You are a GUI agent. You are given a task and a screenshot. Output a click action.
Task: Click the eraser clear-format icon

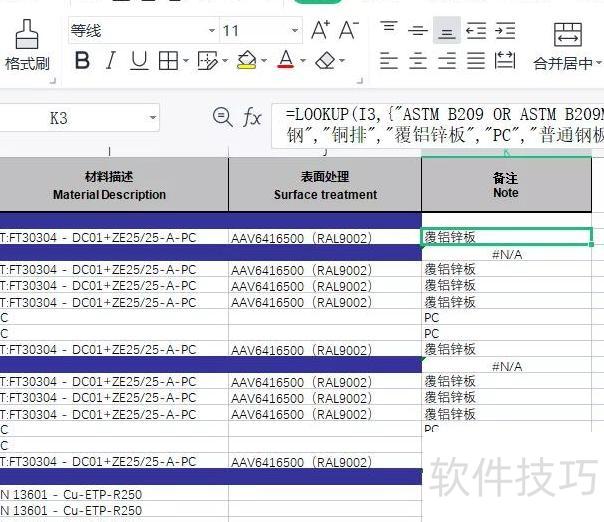325,60
